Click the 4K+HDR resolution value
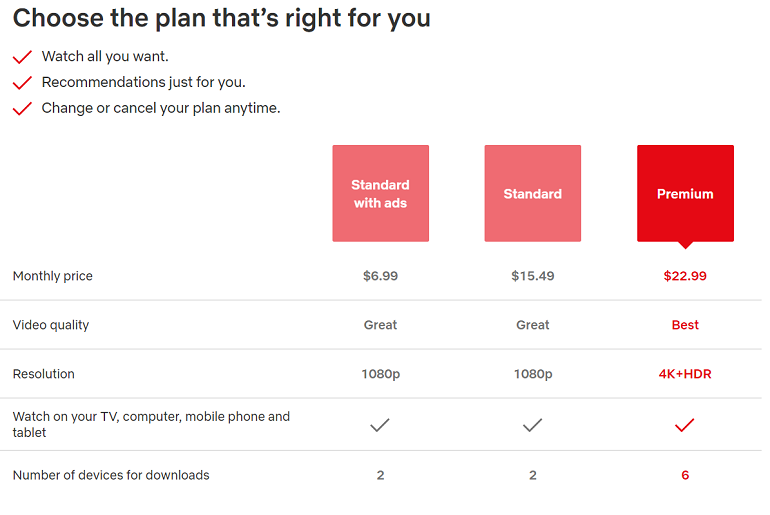The height and width of the screenshot is (515, 770). (x=685, y=374)
